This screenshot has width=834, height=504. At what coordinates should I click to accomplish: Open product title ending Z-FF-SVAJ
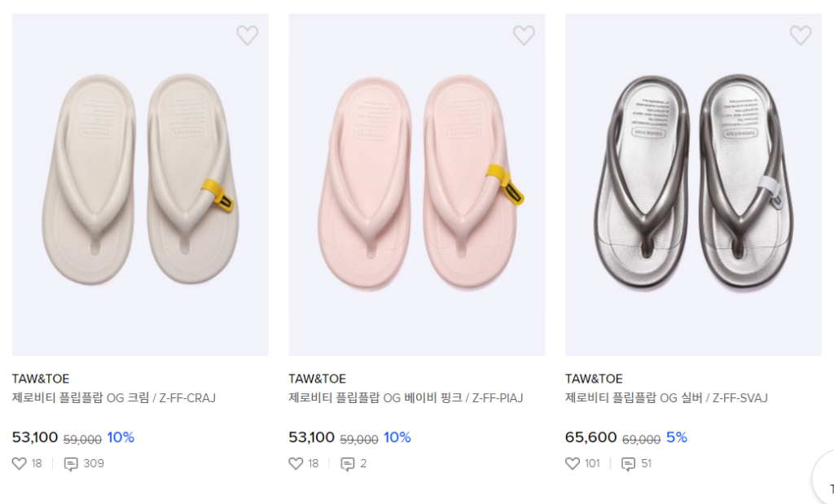coord(666,398)
